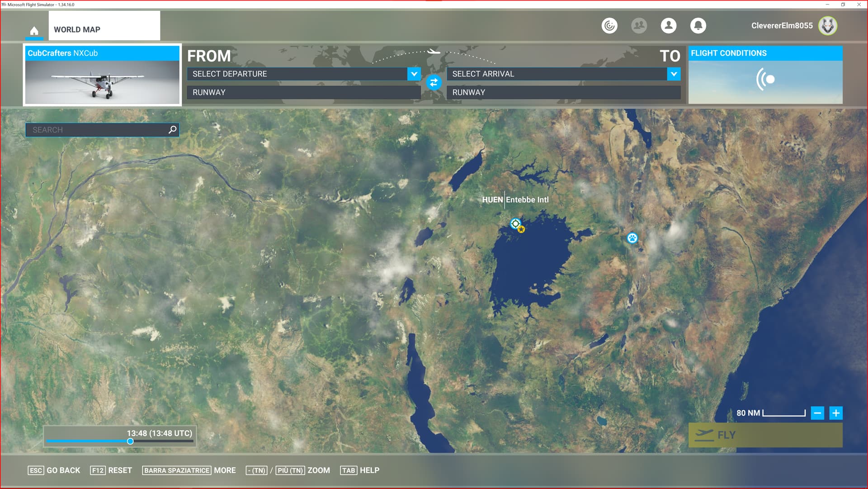Click the yellow star activity marker near Entebbe
The width and height of the screenshot is (868, 489).
pyautogui.click(x=521, y=229)
